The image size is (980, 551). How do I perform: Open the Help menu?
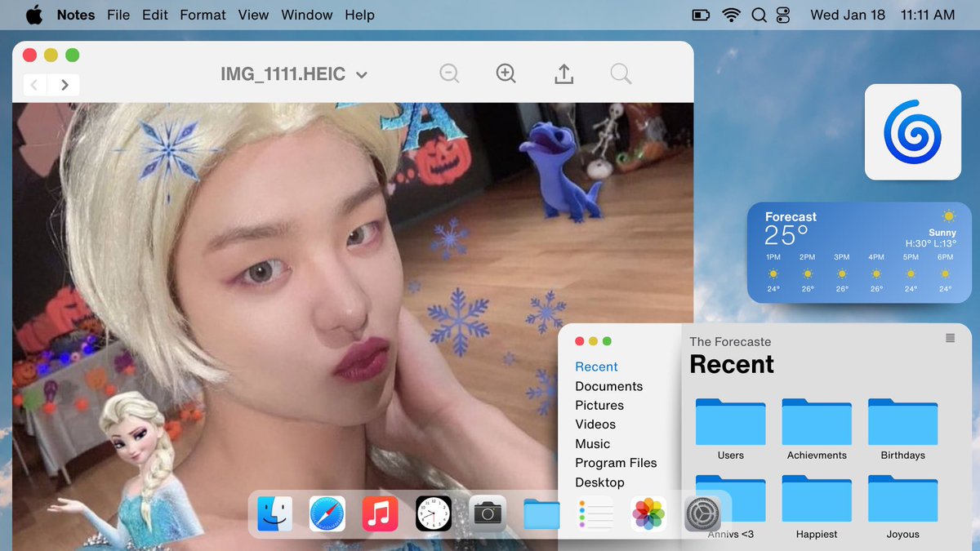(x=359, y=15)
